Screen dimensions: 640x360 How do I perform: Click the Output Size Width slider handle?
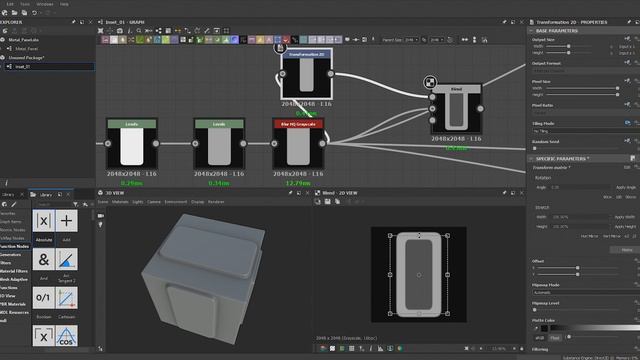(x=568, y=47)
